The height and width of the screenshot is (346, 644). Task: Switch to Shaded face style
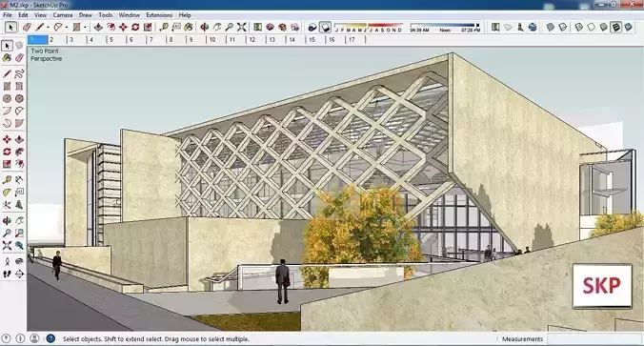603,27
